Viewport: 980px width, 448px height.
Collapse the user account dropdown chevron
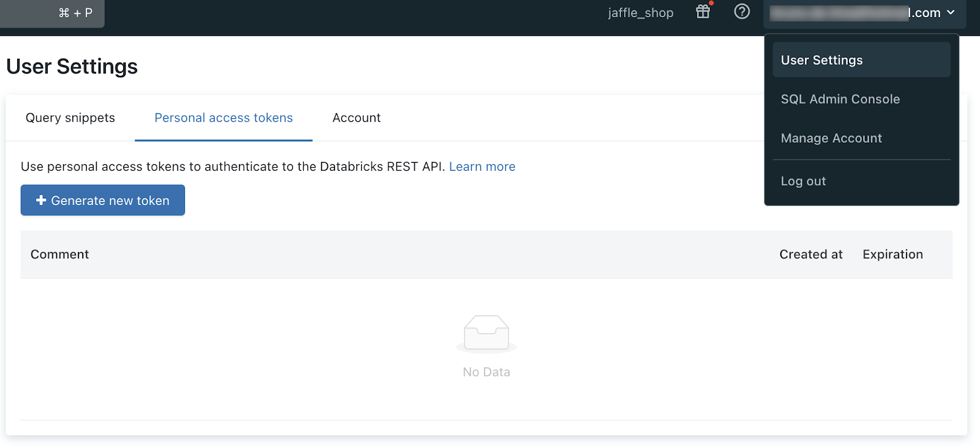pos(951,12)
